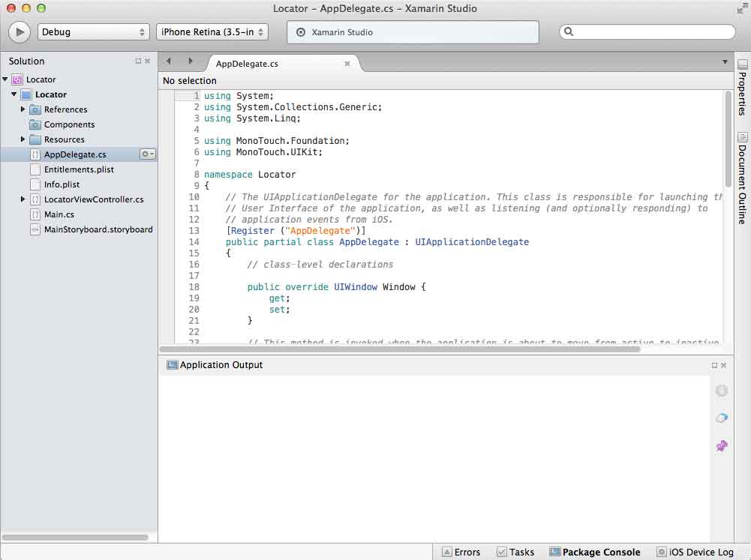Click the stop button in Application Output

722,391
